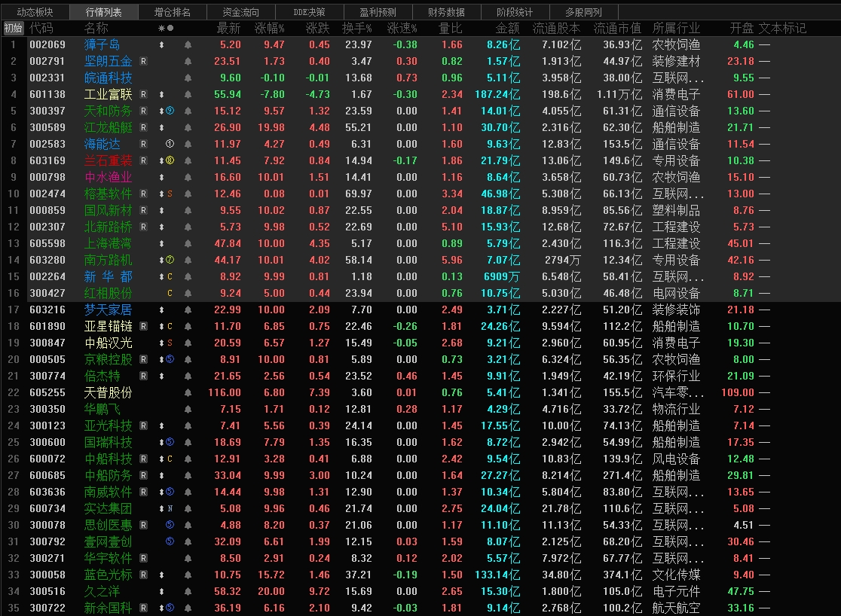Click the S marker on 榕基软件 row

pyautogui.click(x=170, y=194)
